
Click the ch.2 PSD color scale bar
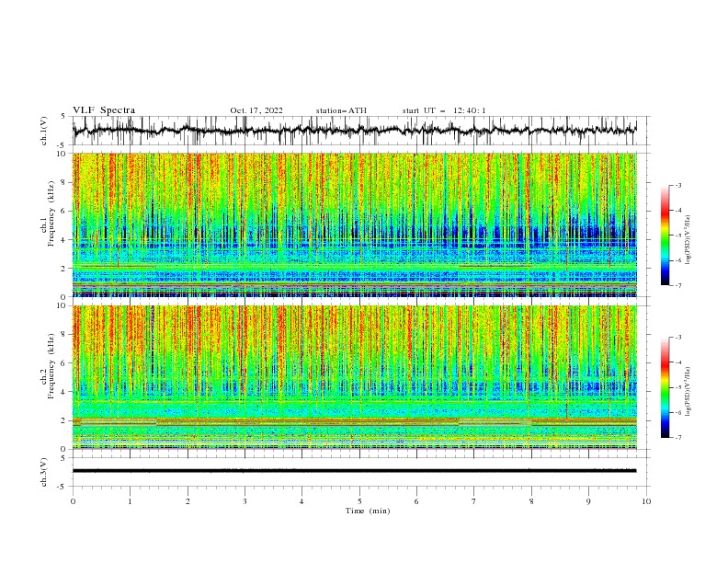665,387
